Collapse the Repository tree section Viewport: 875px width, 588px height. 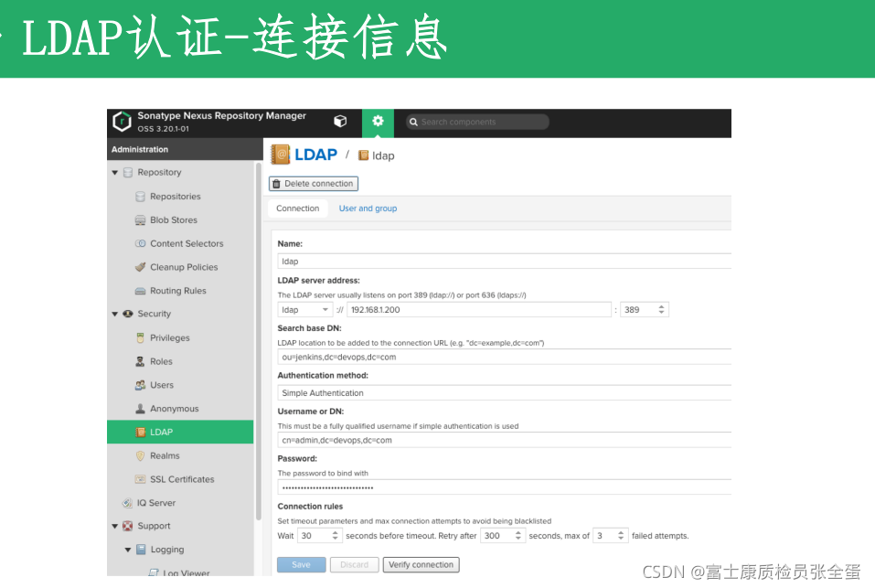click(x=115, y=173)
